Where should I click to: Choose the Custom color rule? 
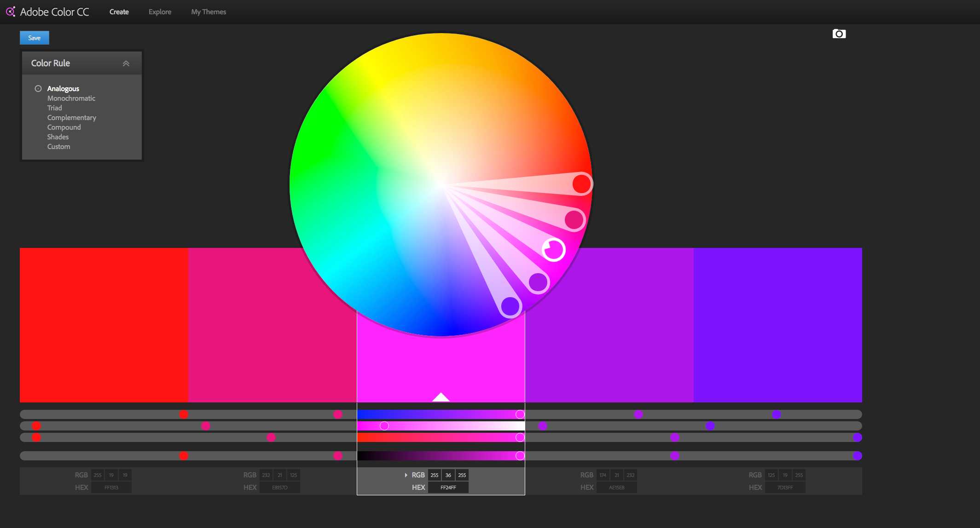coord(58,147)
